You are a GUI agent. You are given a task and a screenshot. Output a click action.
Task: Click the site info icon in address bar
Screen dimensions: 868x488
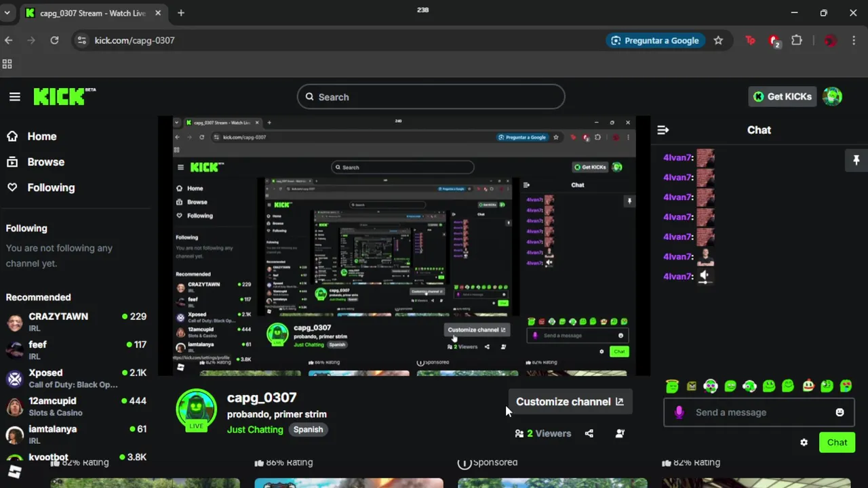coord(81,41)
